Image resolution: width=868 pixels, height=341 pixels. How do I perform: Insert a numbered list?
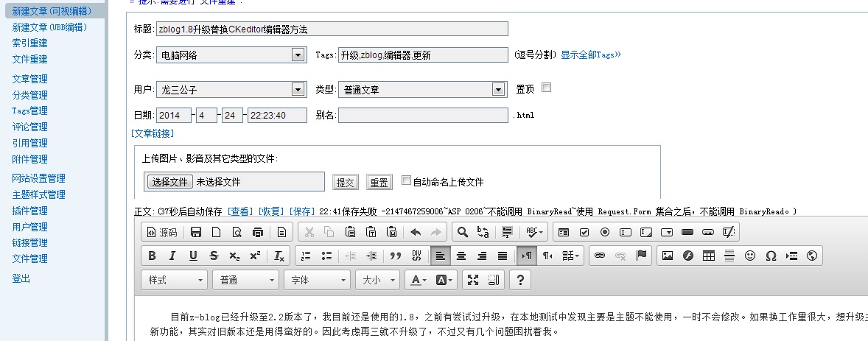pos(306,256)
